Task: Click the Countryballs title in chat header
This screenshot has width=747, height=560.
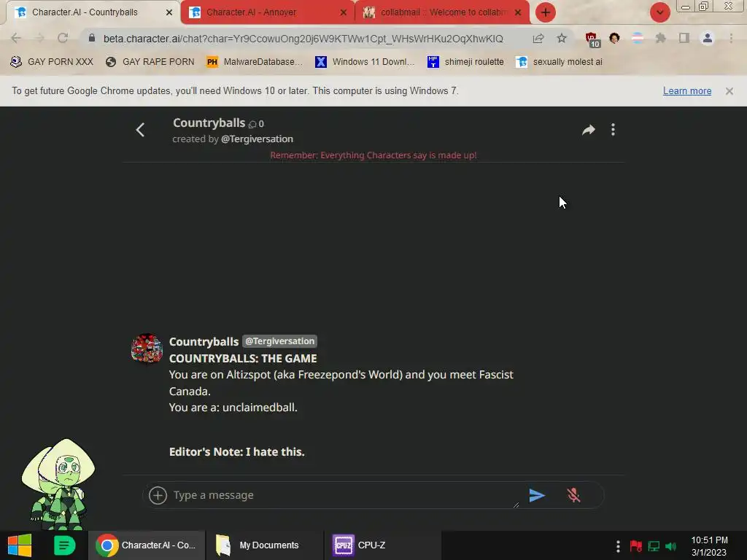Action: point(209,122)
